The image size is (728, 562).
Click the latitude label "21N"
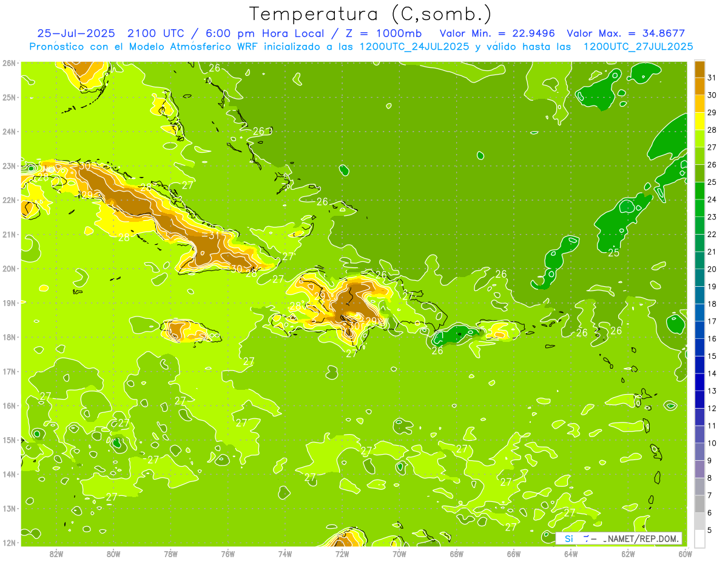[x=8, y=235]
